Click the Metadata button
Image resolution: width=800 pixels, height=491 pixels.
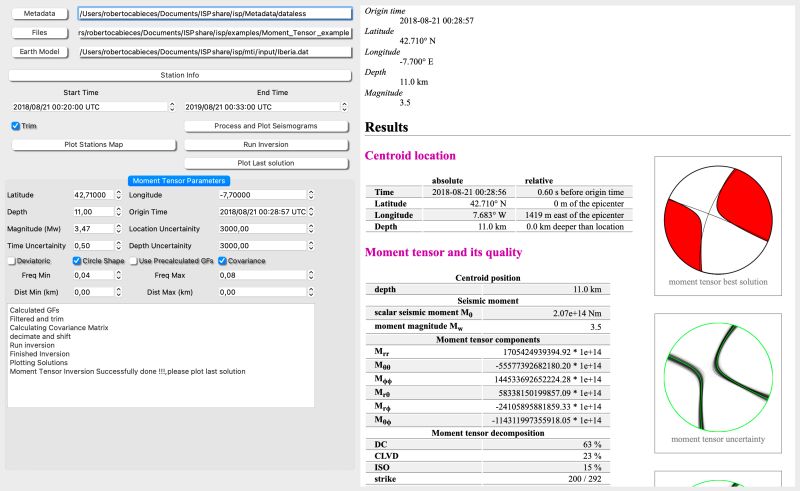(39, 14)
